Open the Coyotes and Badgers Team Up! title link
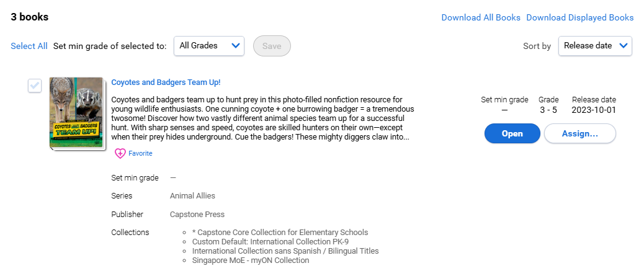The width and height of the screenshot is (644, 276). point(166,82)
